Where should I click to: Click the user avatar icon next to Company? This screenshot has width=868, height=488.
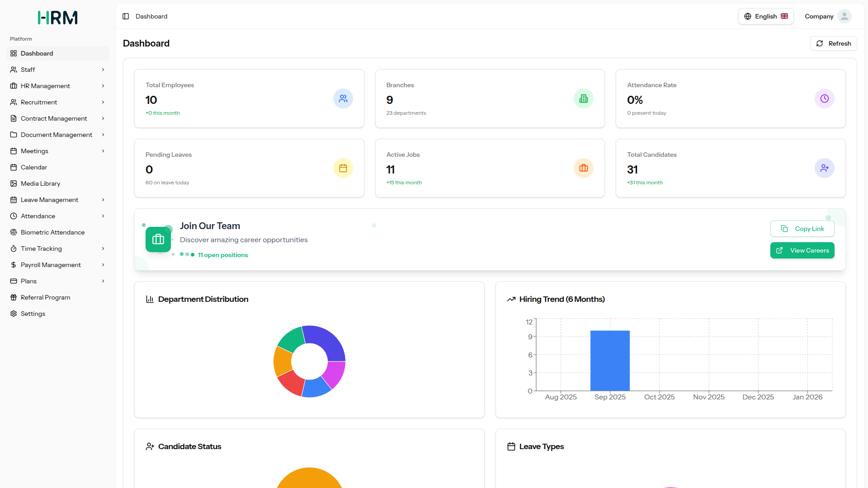(x=844, y=16)
